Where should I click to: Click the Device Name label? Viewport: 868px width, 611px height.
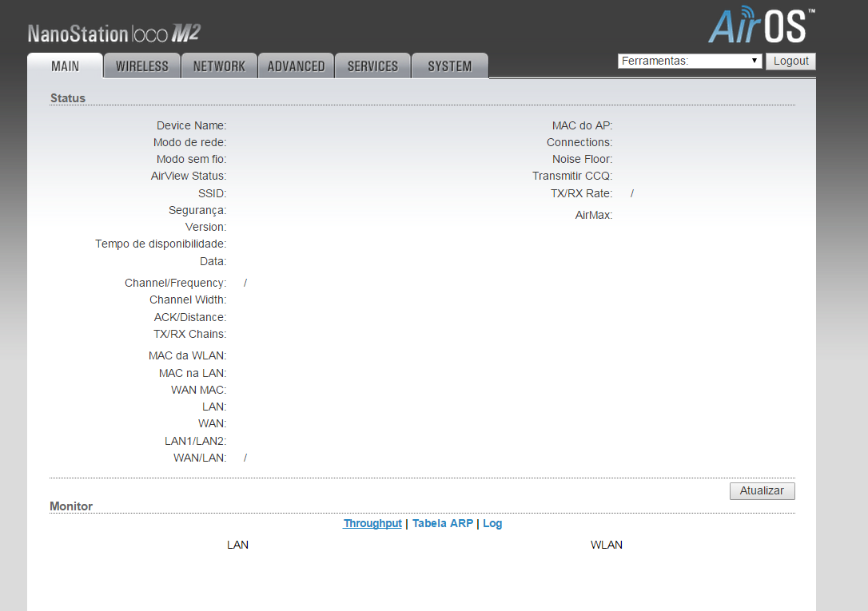click(x=191, y=125)
